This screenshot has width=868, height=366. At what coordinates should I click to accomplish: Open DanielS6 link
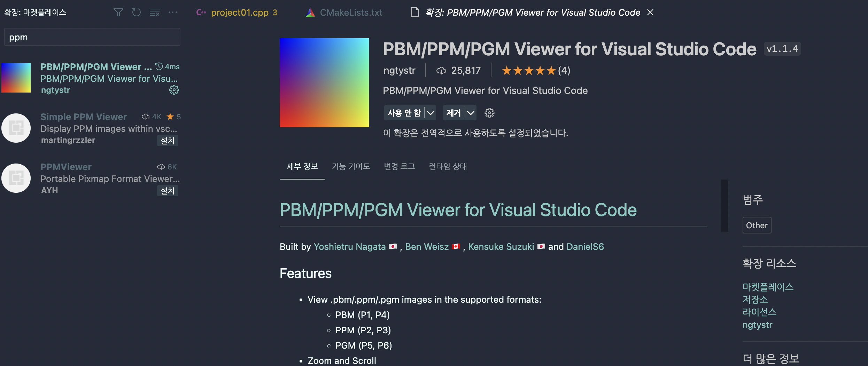[585, 247]
